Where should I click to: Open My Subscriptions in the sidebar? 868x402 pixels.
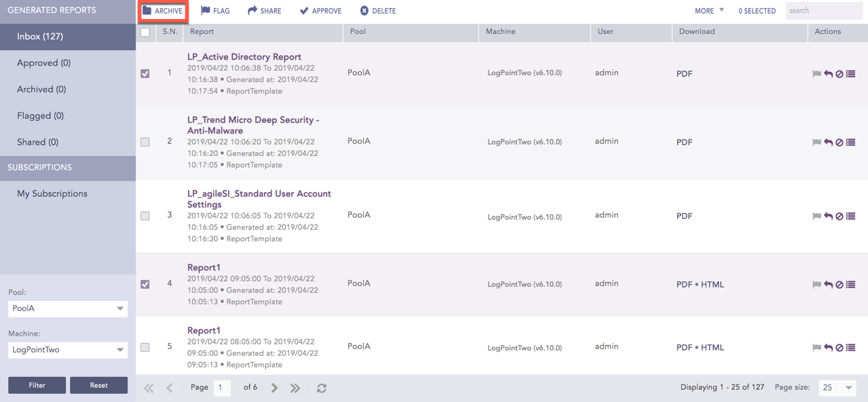(52, 194)
